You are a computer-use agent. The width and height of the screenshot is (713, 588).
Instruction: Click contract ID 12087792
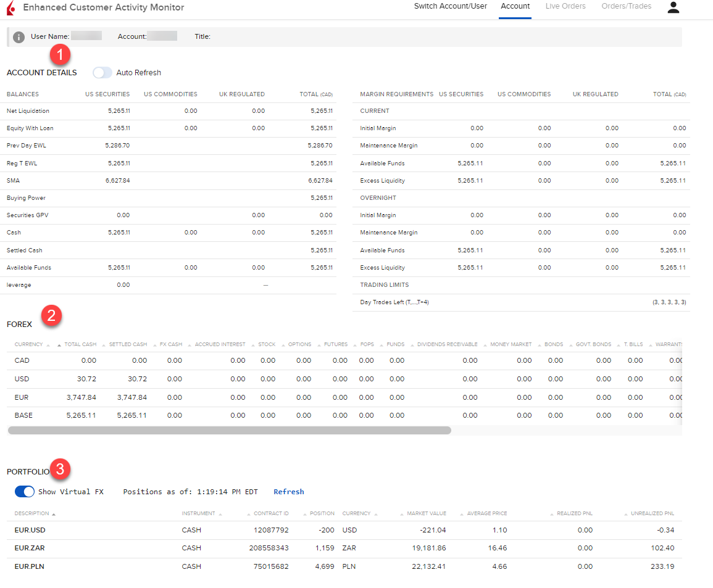[271, 530]
